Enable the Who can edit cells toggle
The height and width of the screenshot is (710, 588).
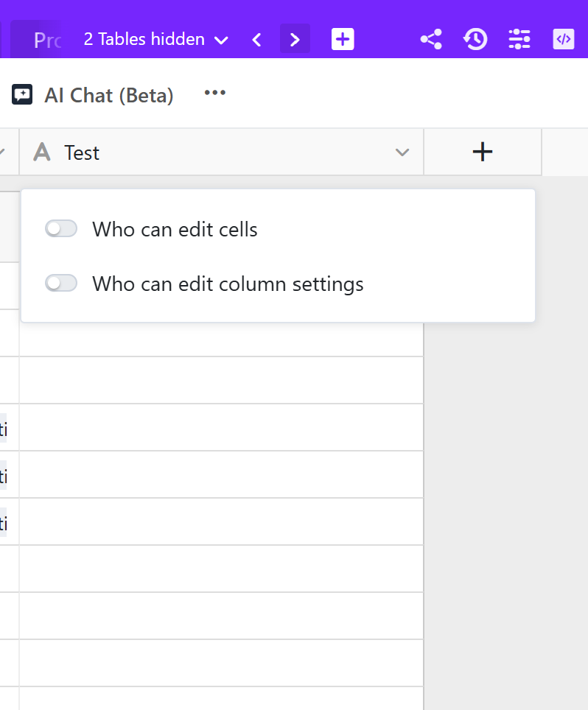click(61, 228)
